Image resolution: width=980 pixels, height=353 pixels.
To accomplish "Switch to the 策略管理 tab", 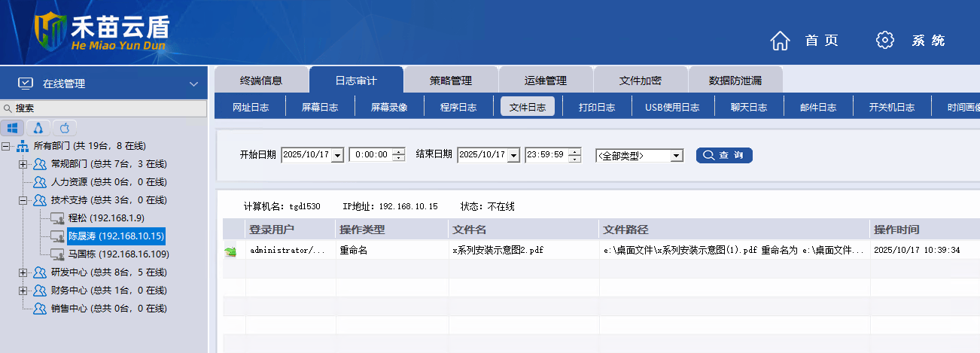I will coord(451,81).
